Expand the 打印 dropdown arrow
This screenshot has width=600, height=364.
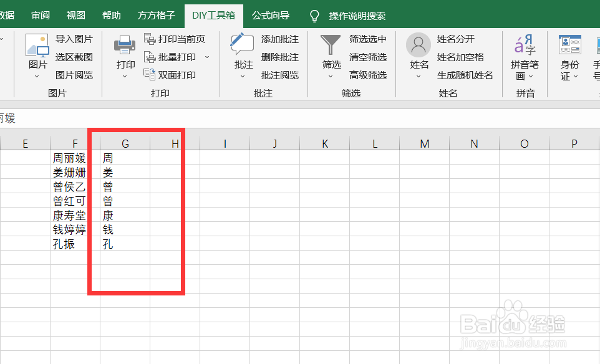click(x=125, y=77)
